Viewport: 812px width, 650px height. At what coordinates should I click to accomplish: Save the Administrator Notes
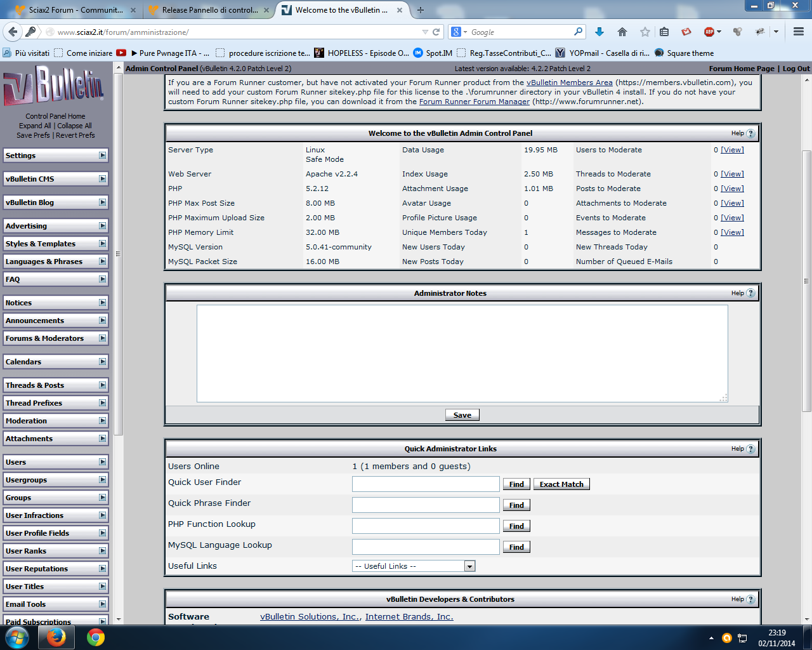pos(462,415)
